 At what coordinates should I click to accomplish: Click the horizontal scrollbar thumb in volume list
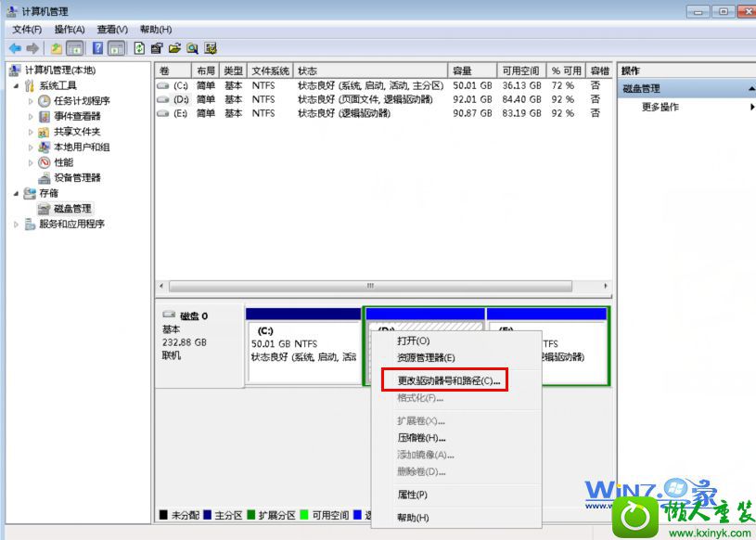pos(370,286)
